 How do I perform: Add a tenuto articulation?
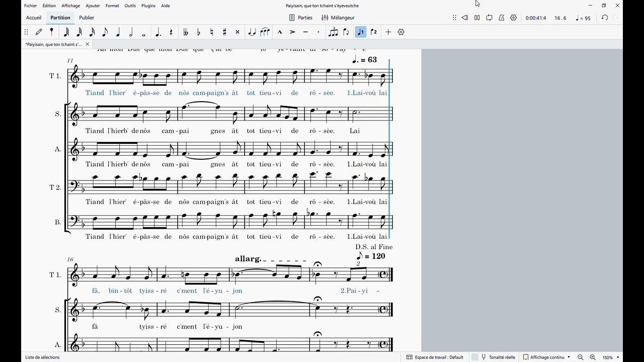click(305, 32)
